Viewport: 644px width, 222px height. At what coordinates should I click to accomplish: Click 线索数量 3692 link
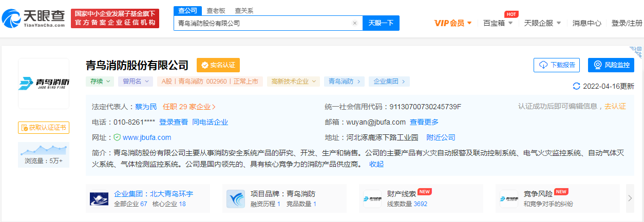tap(407, 204)
